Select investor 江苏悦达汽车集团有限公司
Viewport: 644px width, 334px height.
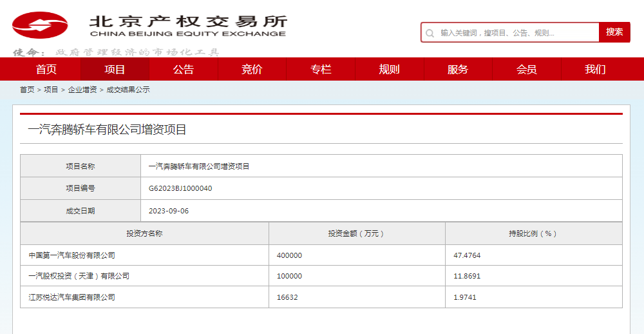click(72, 297)
